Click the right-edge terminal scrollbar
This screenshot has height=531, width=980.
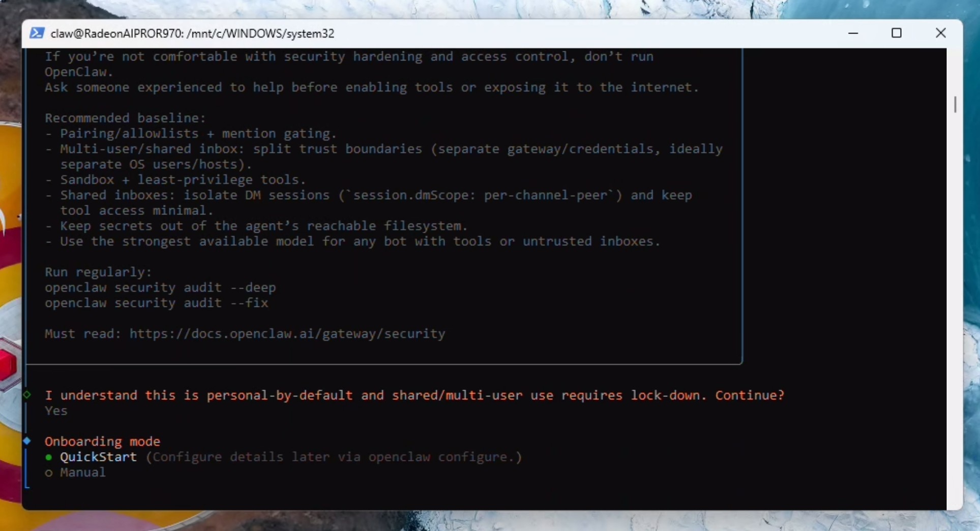(x=956, y=104)
